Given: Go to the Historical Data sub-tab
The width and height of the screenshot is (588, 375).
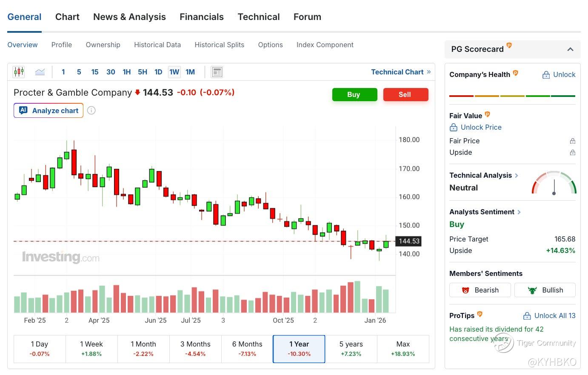Looking at the screenshot, I should [x=157, y=45].
